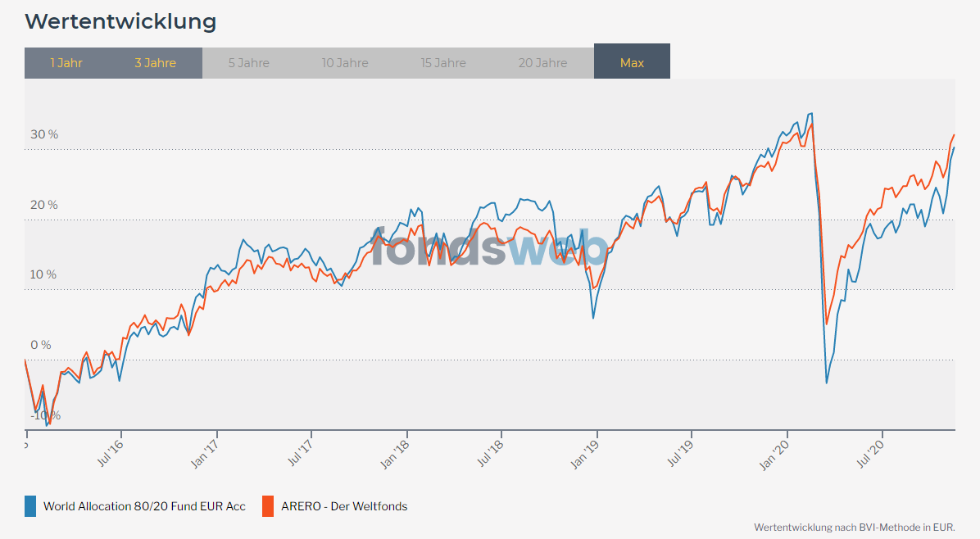The image size is (980, 539).
Task: Click the orange ARERO legend swatch
Action: [x=268, y=506]
